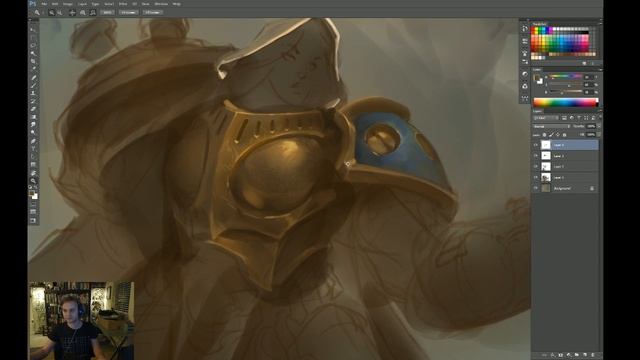Toggle visibility of the selected top layer
640x360 pixels.
[536, 145]
